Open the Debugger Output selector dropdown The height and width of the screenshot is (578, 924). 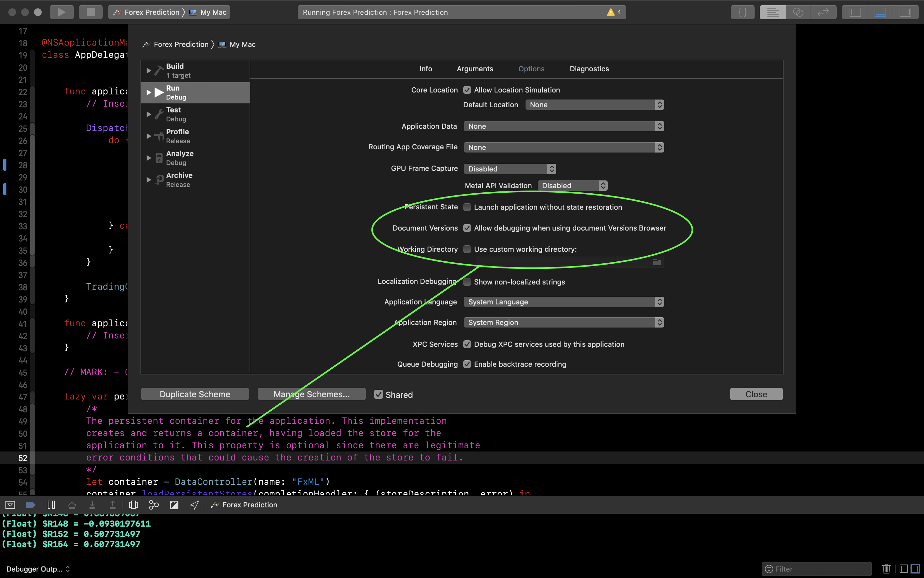38,569
